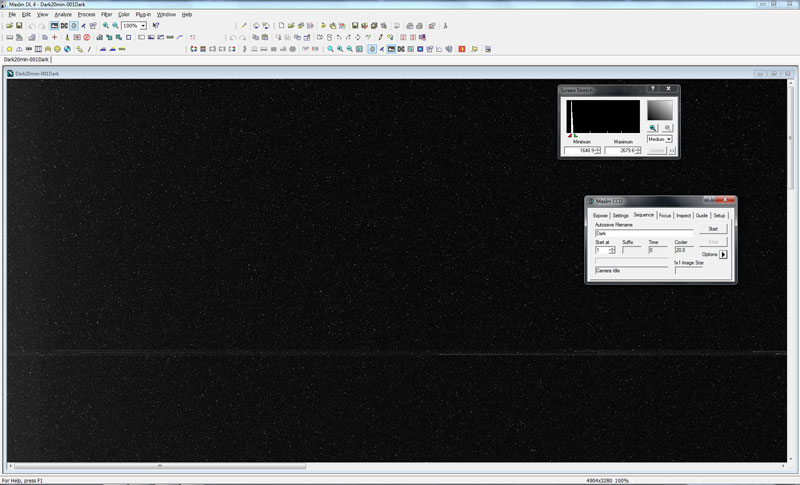
Task: Switch to the Expose tab
Action: pos(600,215)
